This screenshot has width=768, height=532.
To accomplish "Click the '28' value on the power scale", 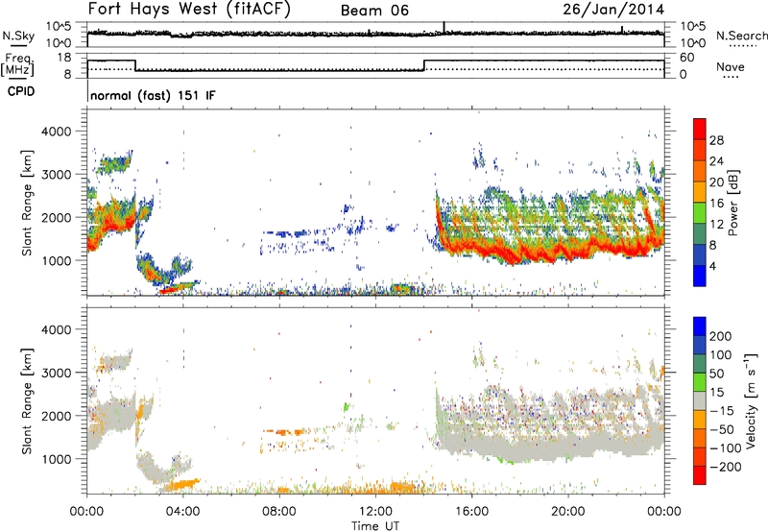I will click(x=716, y=140).
